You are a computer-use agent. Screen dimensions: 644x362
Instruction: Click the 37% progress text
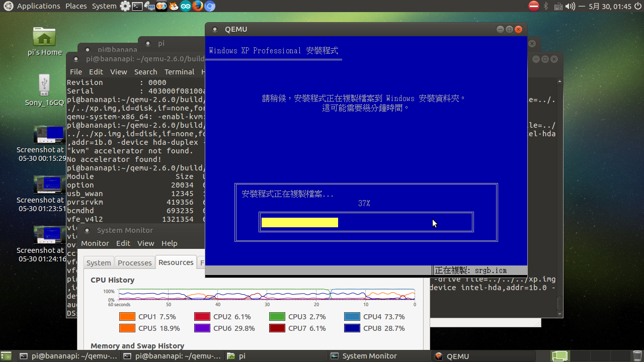pyautogui.click(x=364, y=204)
